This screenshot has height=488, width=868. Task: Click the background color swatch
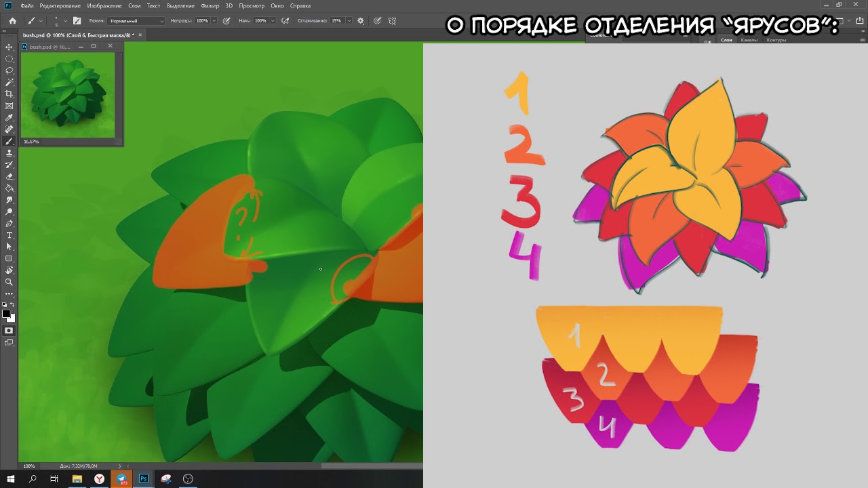[x=12, y=319]
